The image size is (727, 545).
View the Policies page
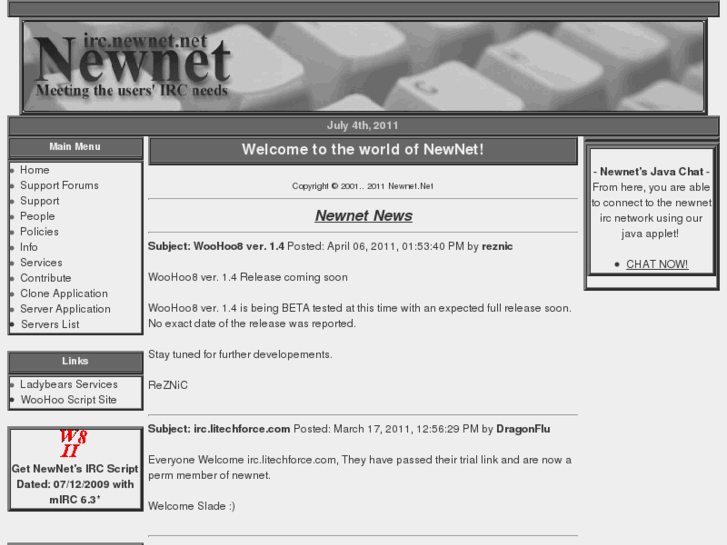pyautogui.click(x=39, y=231)
